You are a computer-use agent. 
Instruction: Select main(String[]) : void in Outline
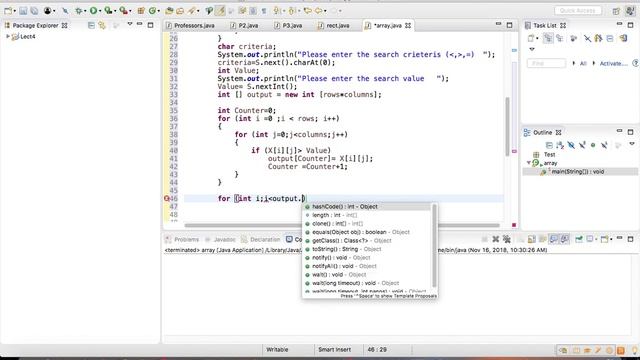(578, 172)
